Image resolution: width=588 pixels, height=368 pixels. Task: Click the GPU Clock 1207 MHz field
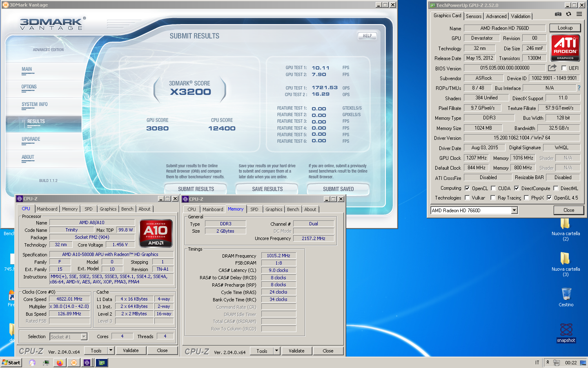[x=477, y=158]
